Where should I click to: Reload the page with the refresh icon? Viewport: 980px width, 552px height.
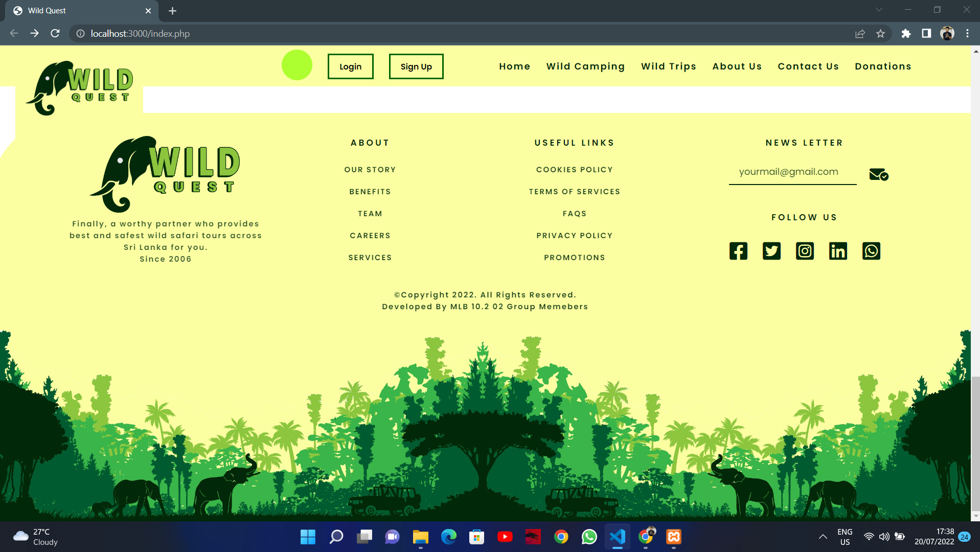pyautogui.click(x=55, y=33)
